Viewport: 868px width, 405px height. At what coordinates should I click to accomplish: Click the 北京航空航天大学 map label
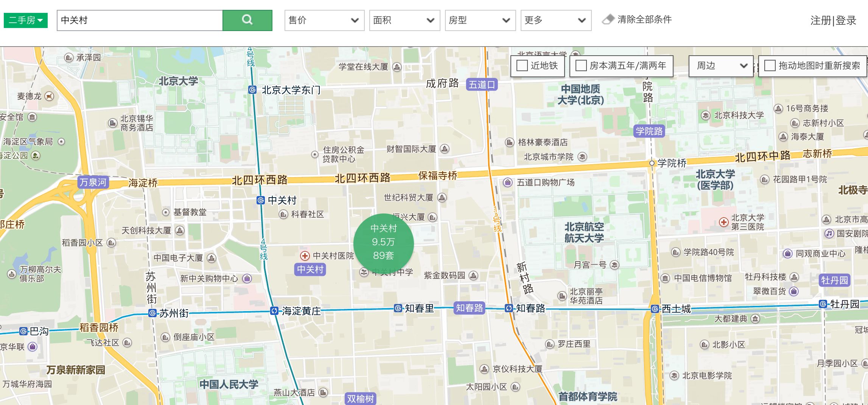[584, 232]
